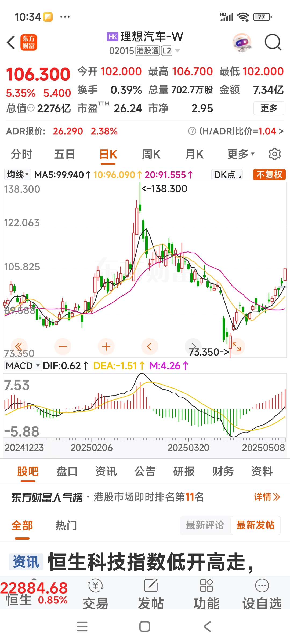This screenshot has height=644, width=290.
Task: Open MACD indicator dropdown
Action: pyautogui.click(x=23, y=365)
